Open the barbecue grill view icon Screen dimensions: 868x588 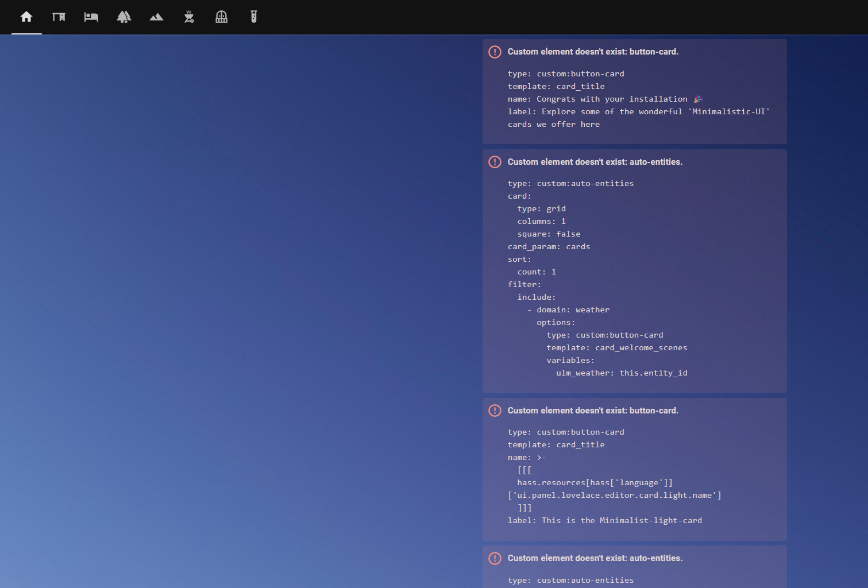pyautogui.click(x=189, y=17)
